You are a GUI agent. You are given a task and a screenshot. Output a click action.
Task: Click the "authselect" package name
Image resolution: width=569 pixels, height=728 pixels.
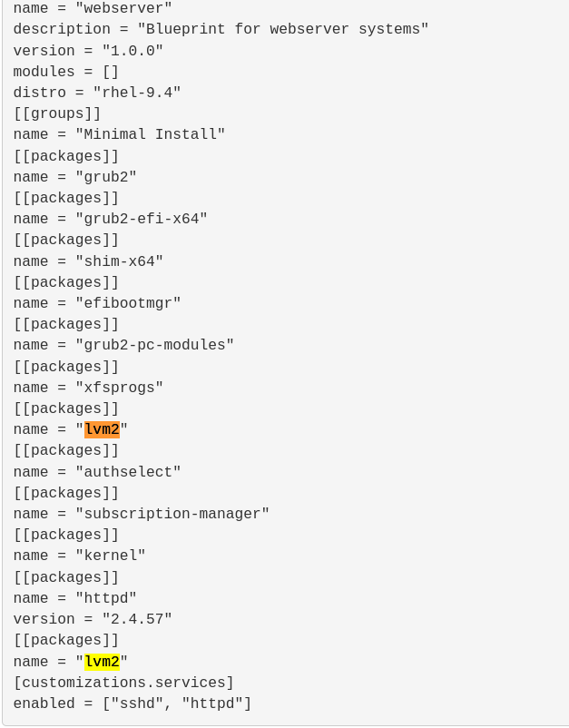point(128,472)
